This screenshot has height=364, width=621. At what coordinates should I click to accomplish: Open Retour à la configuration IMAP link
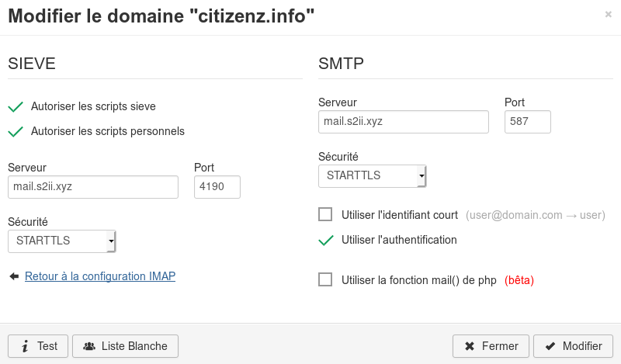pyautogui.click(x=100, y=276)
